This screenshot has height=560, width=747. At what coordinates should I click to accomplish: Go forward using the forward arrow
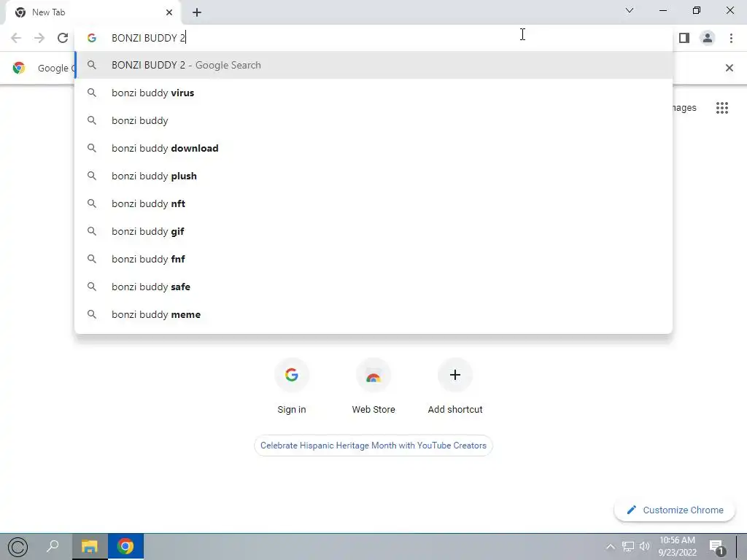39,38
